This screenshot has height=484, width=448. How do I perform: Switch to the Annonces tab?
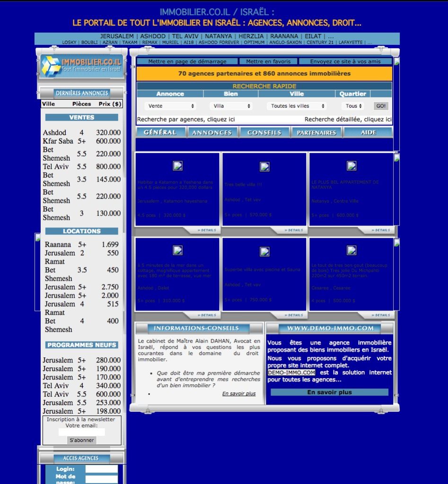pyautogui.click(x=212, y=133)
